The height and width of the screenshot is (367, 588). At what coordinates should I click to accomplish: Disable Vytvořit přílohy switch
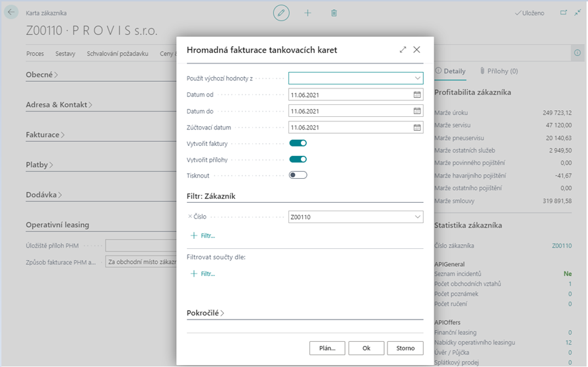point(298,159)
